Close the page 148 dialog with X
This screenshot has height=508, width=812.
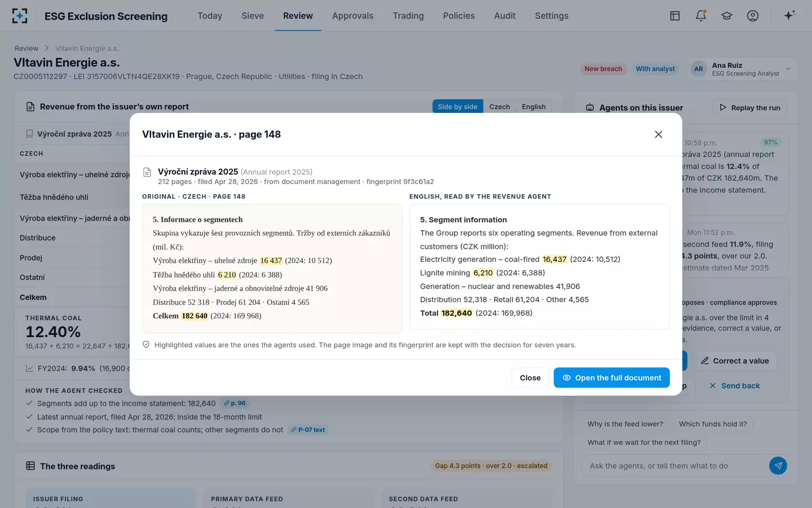tap(659, 134)
